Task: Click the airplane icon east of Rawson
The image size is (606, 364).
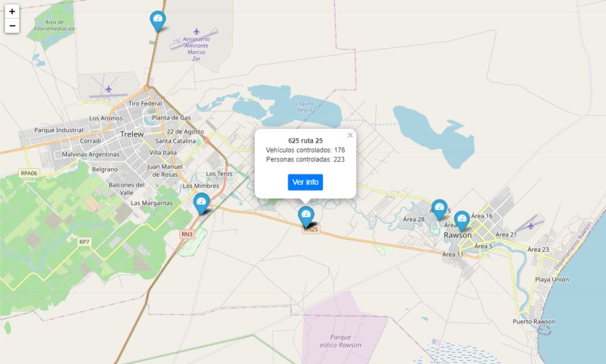Action: coord(531,225)
